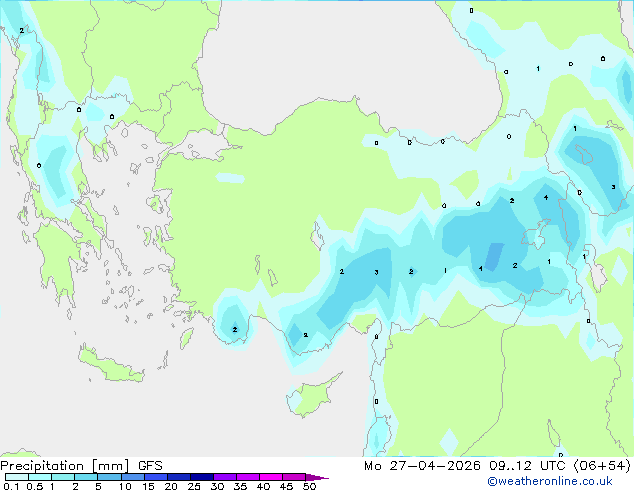Pick the 5–10 mm legend swatch

coord(109,477)
